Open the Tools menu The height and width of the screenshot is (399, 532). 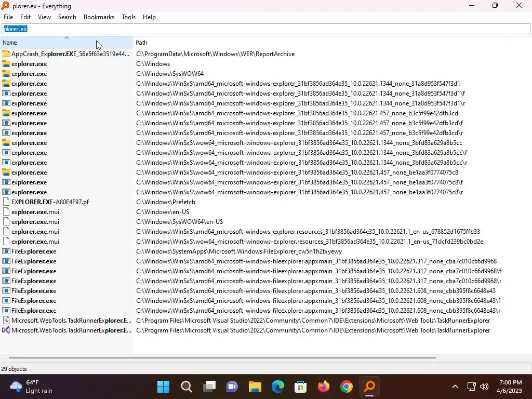(128, 17)
